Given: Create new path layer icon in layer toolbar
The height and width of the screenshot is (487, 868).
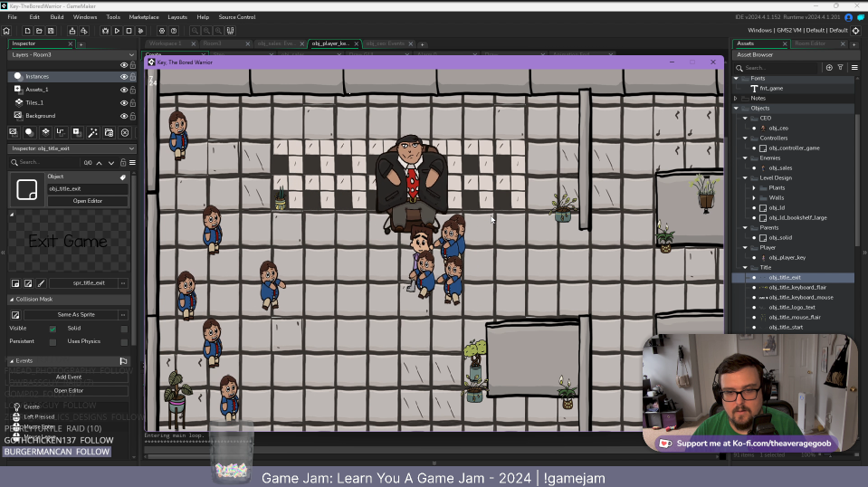Looking at the screenshot, I should (61, 132).
